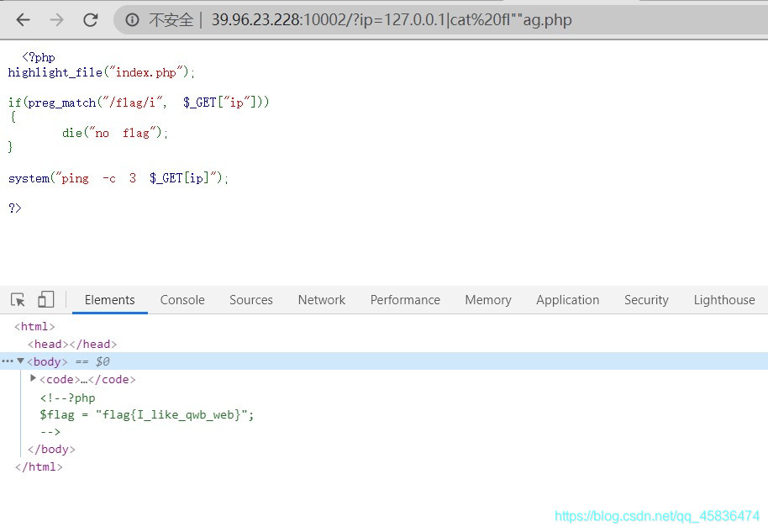Toggle the device toolbar icon
768x532 pixels.
pyautogui.click(x=46, y=299)
